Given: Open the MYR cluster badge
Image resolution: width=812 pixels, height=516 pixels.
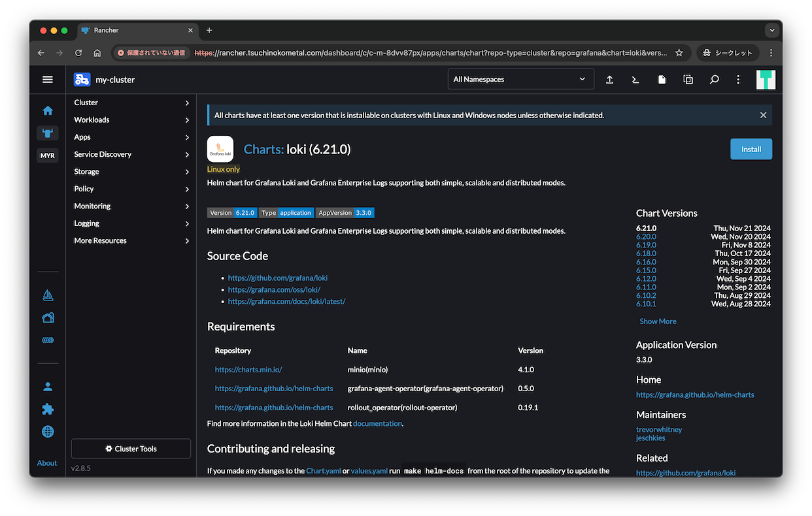Looking at the screenshot, I should click(x=48, y=155).
